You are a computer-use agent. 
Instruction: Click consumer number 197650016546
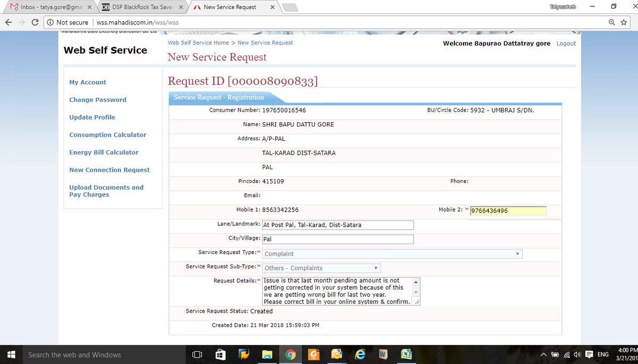pos(284,110)
